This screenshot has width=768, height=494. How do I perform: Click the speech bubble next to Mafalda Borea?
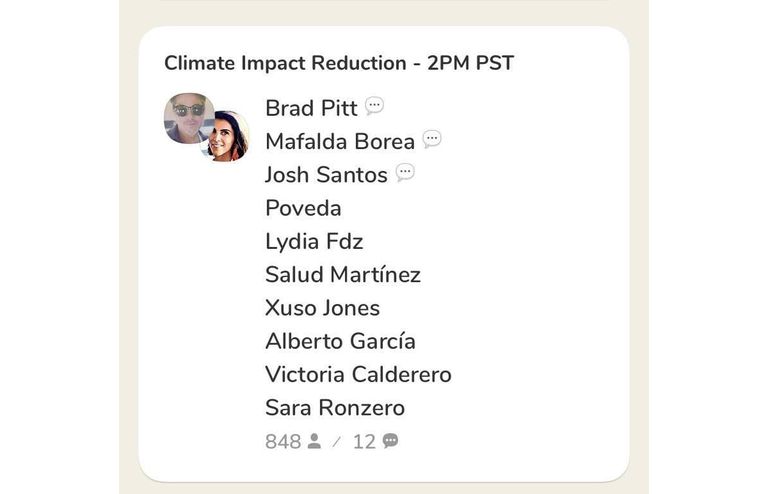pyautogui.click(x=432, y=139)
